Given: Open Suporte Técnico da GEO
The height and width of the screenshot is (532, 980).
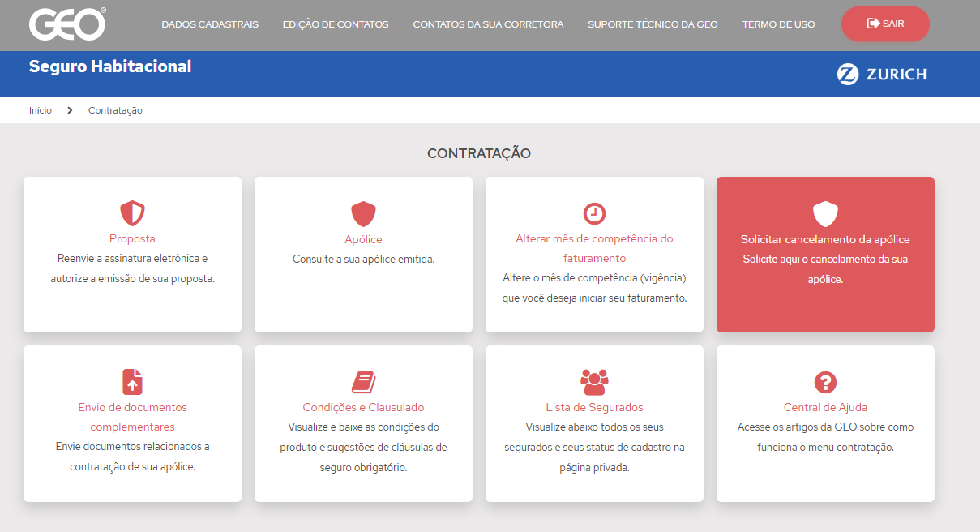Looking at the screenshot, I should [x=653, y=24].
